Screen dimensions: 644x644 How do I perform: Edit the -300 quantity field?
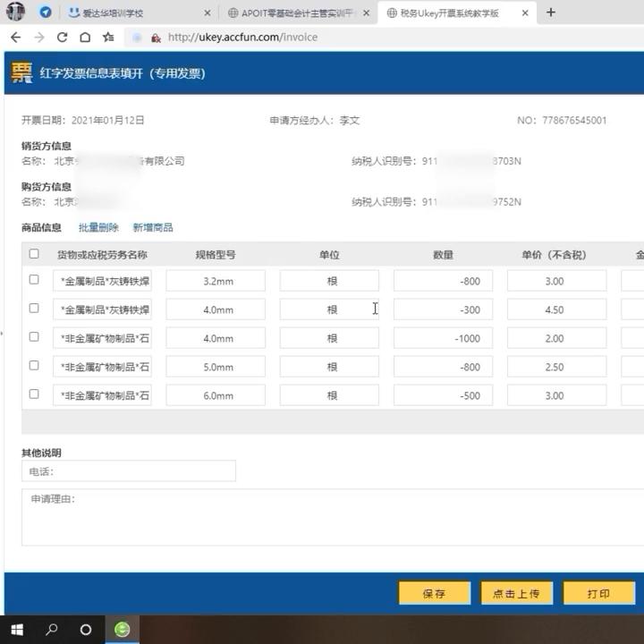click(443, 309)
